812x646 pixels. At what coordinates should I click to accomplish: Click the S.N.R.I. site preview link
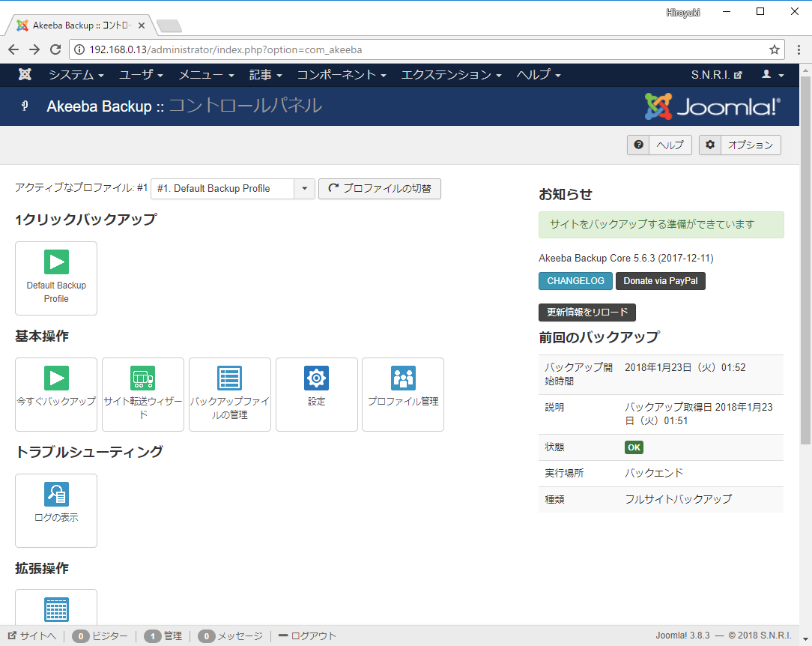tap(716, 75)
